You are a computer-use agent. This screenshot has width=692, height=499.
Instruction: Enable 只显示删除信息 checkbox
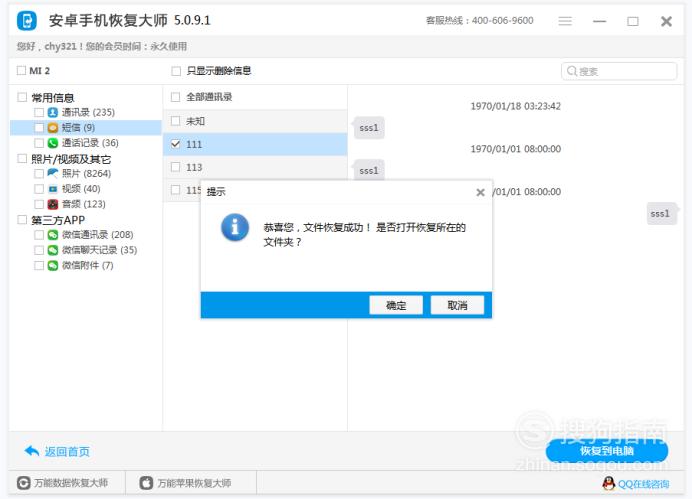(176, 71)
